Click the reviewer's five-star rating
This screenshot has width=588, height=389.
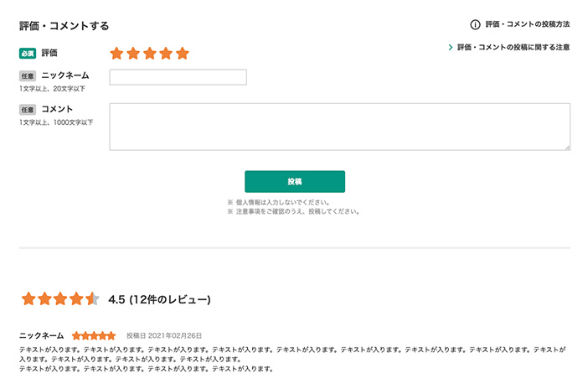coord(94,335)
